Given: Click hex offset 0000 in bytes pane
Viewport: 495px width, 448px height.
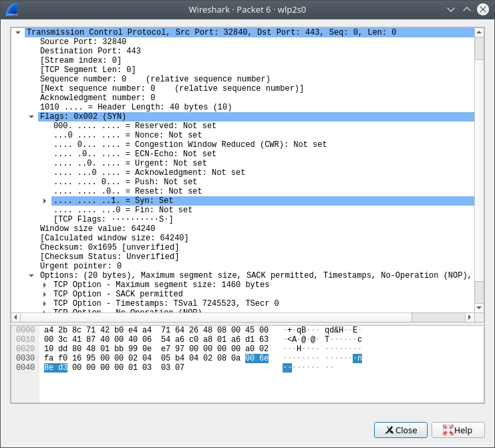Looking at the screenshot, I should pos(25,330).
